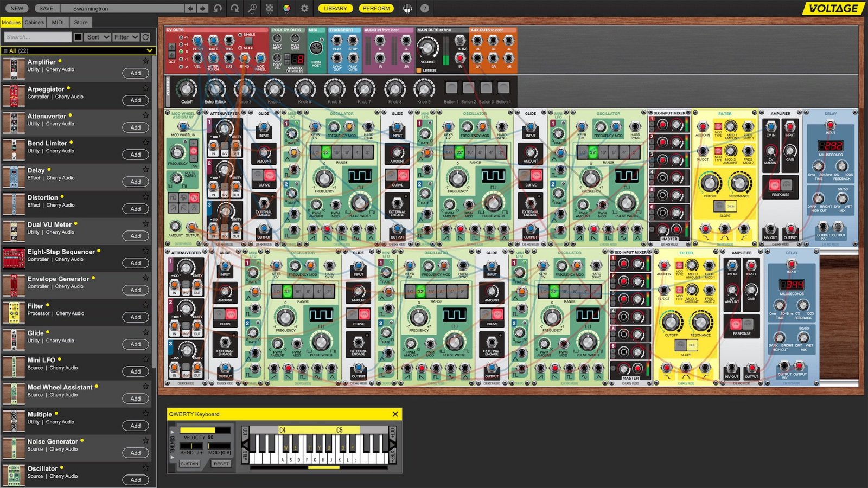Click Add next to the Oscillator module
The width and height of the screenshot is (868, 488).
coord(135,480)
